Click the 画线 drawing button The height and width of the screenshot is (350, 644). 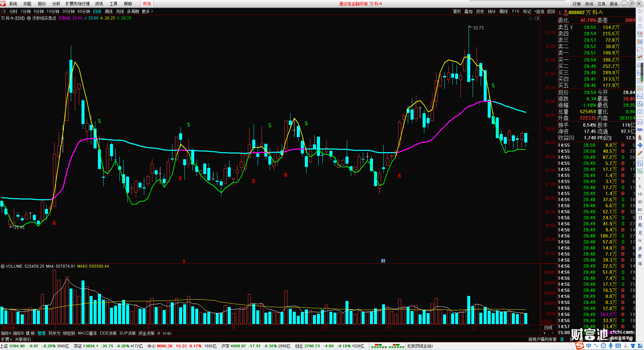(504, 11)
